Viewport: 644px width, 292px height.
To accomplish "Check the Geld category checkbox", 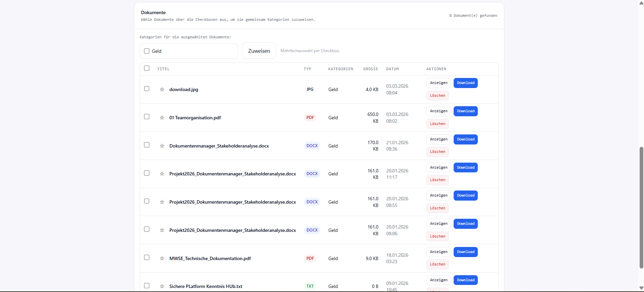I will click(147, 51).
